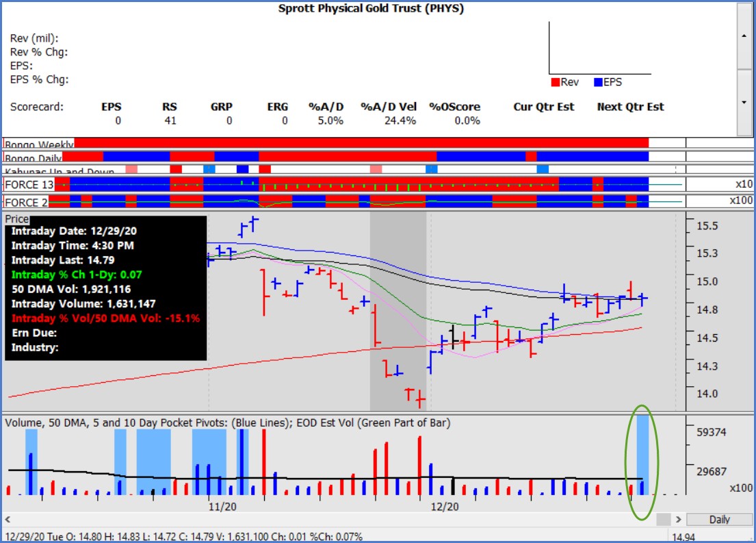
Task: Click the right arrow on horizontal scrollbar
Action: click(678, 519)
